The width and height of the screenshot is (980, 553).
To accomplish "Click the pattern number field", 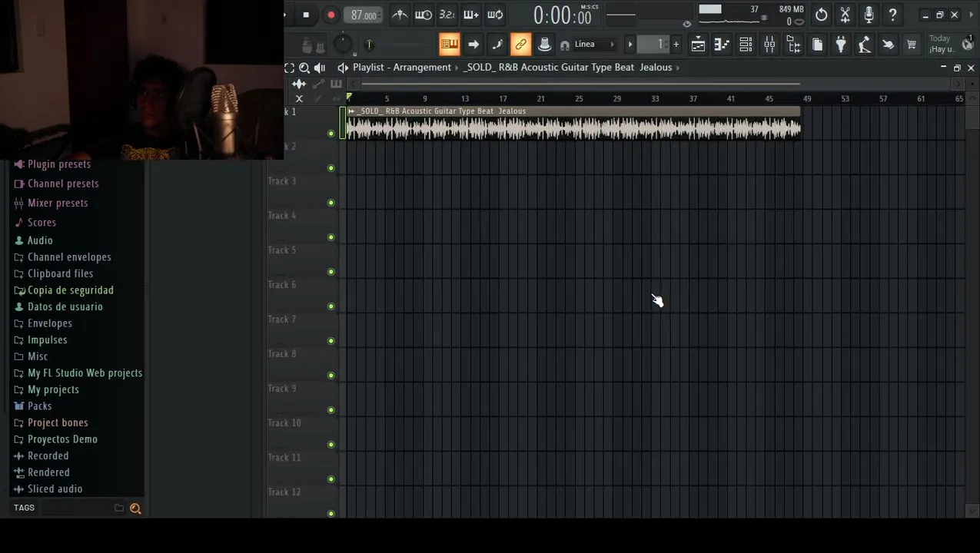I will 653,45.
